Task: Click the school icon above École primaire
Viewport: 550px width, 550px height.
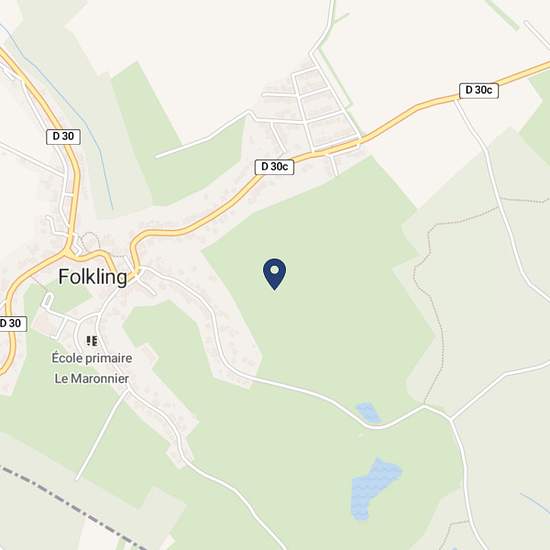Action: click(92, 341)
